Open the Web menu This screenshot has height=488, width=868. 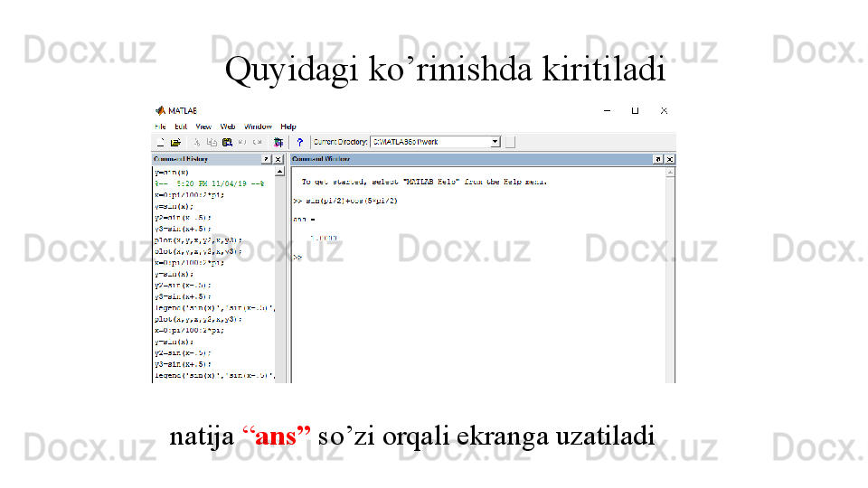[x=228, y=127]
